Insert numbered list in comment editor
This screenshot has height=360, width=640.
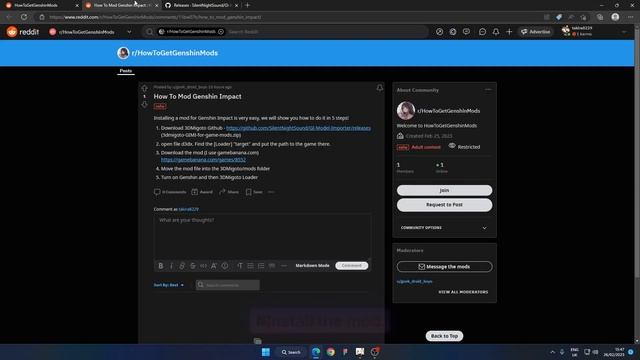(261, 266)
